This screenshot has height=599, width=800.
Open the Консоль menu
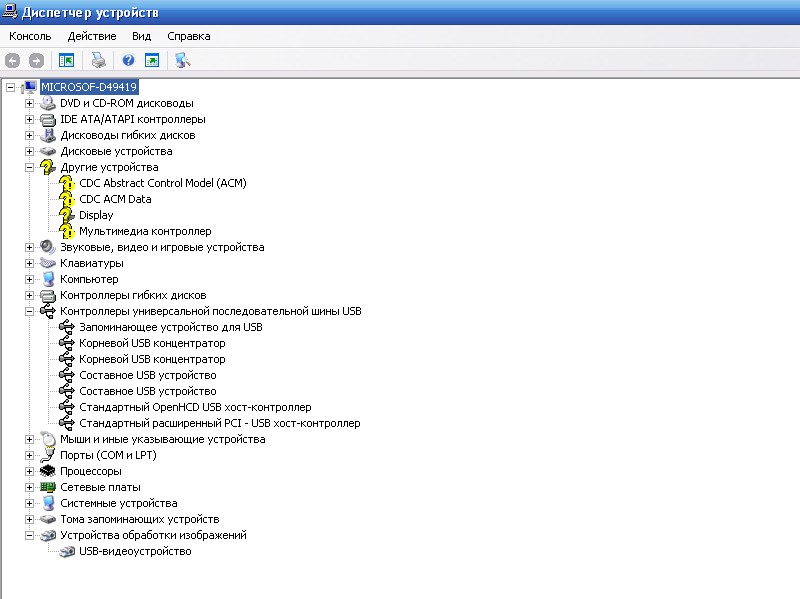tap(30, 36)
